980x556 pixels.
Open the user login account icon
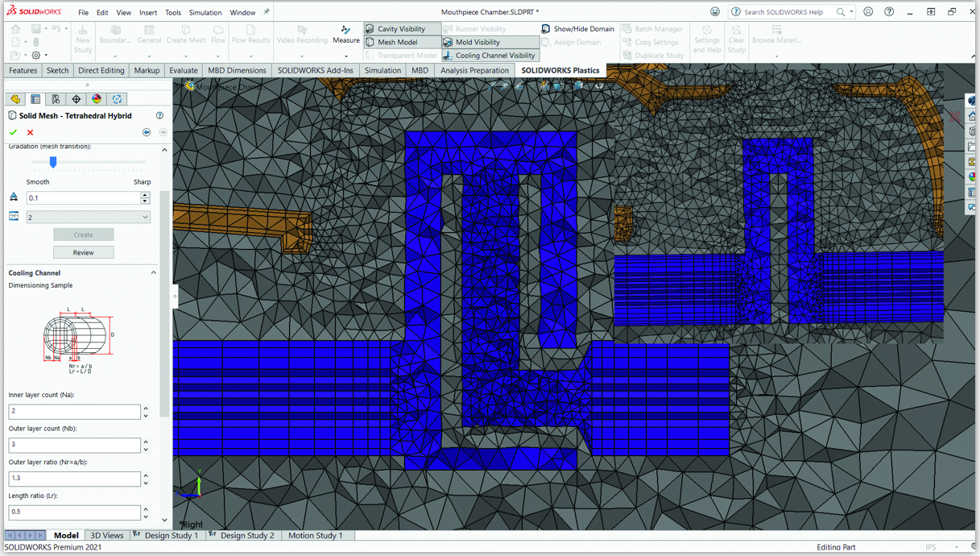tap(868, 12)
